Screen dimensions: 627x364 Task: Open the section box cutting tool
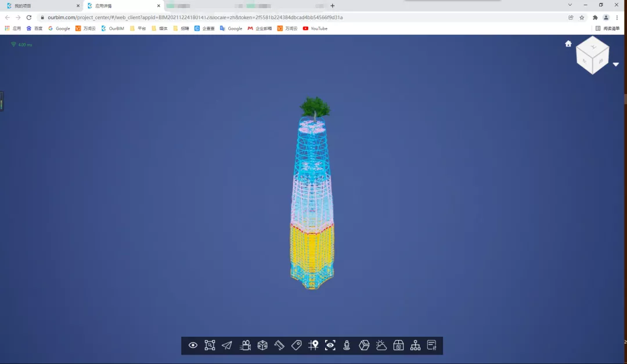tap(262, 345)
